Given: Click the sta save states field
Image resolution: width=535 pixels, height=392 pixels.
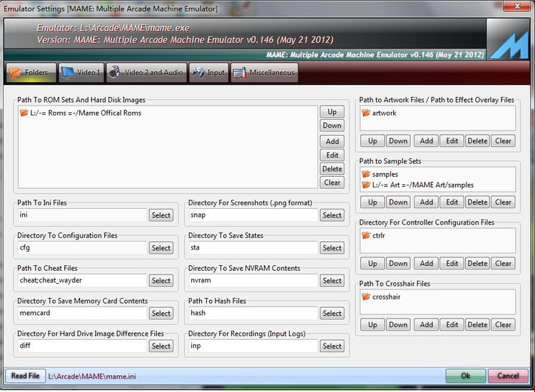Looking at the screenshot, I should coord(253,248).
